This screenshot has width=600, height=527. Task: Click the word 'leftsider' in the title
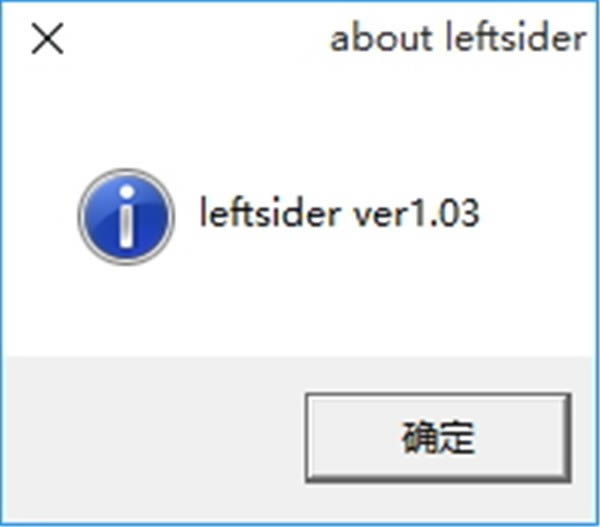(516, 38)
